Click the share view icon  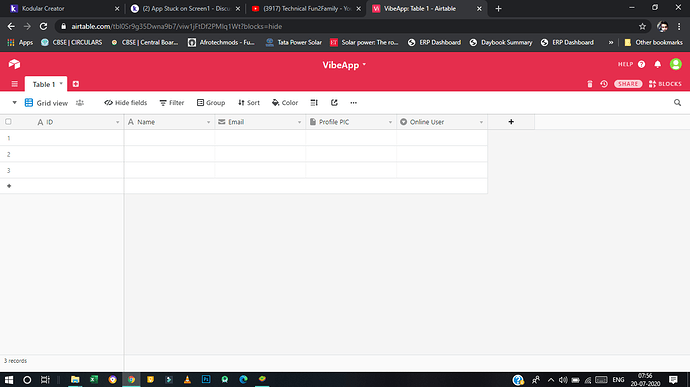pos(334,103)
